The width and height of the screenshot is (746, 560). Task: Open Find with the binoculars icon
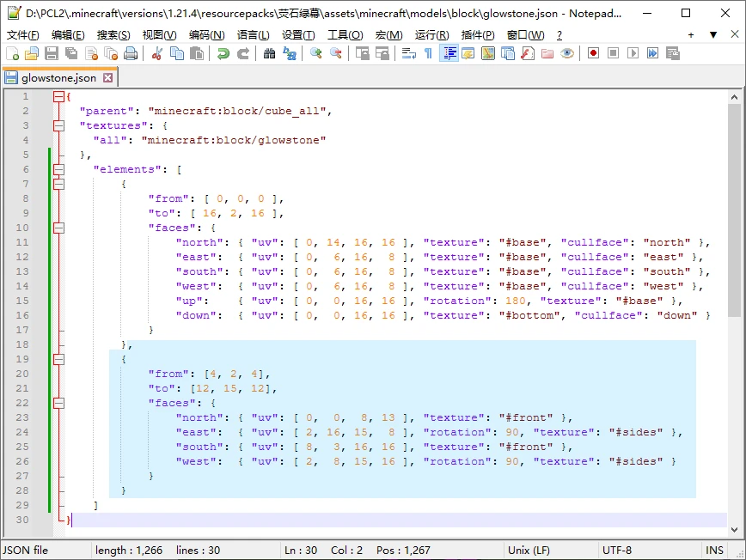click(x=269, y=53)
